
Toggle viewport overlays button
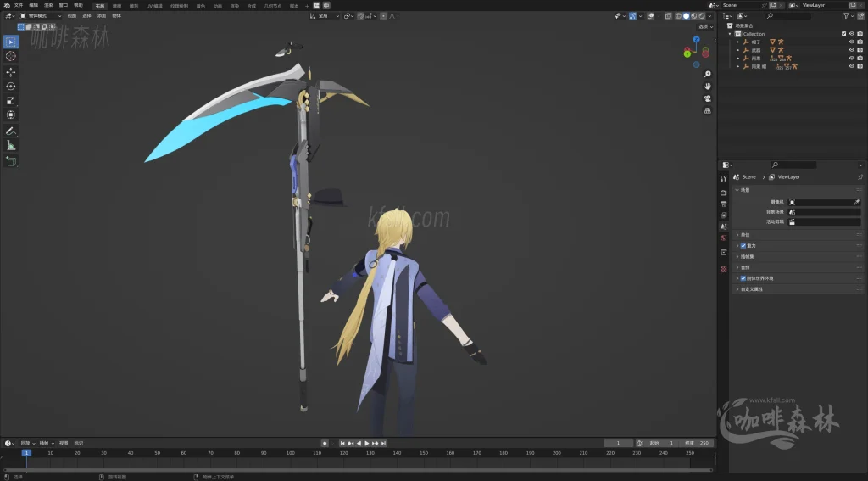point(650,16)
